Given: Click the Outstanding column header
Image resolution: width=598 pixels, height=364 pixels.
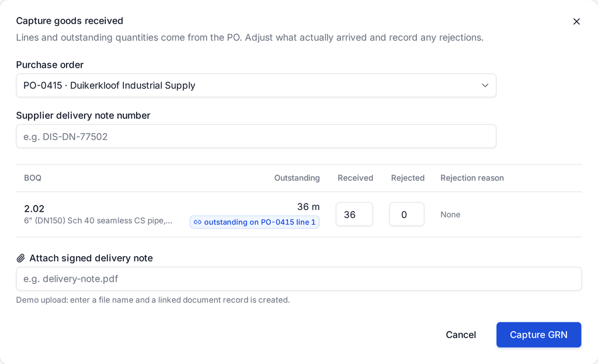Looking at the screenshot, I should pos(297,178).
